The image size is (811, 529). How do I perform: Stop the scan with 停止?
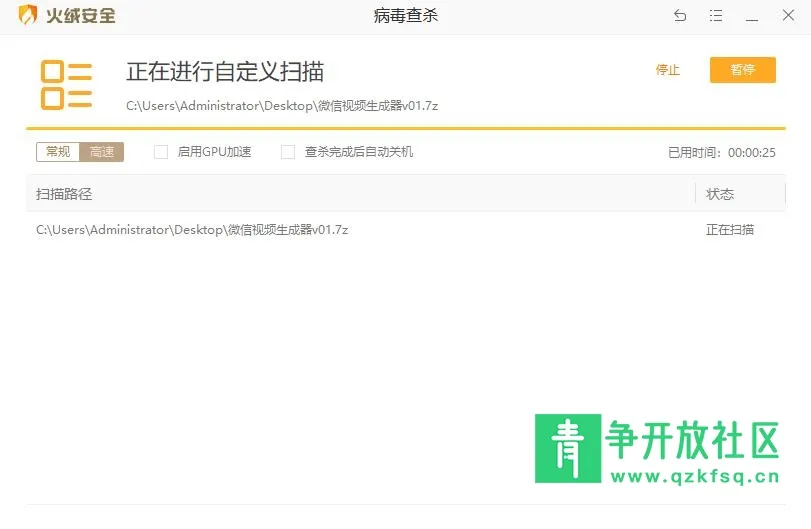tap(667, 70)
